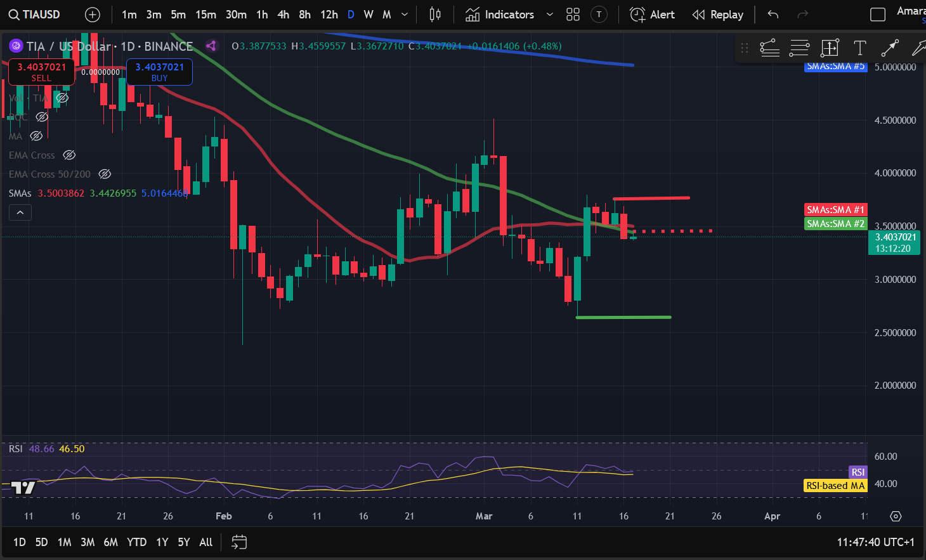Click the purple share icon beside BINANCE
The width and height of the screenshot is (926, 560).
[211, 46]
